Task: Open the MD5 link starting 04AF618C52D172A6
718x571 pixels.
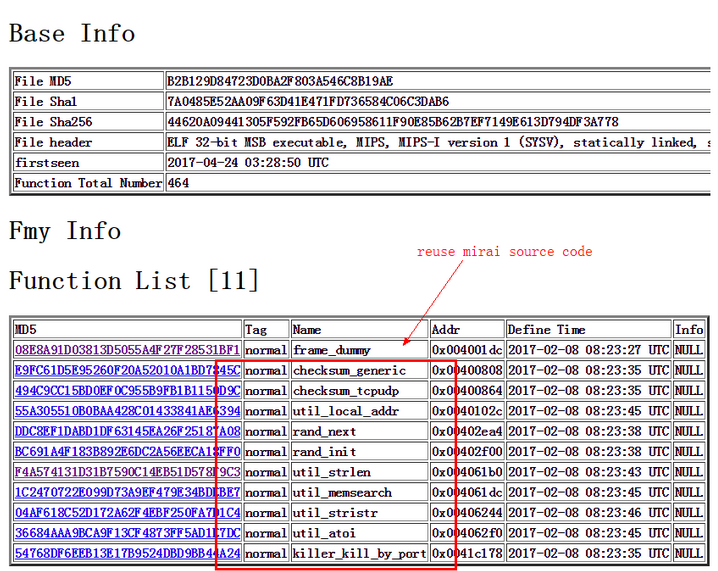Action: [x=127, y=513]
